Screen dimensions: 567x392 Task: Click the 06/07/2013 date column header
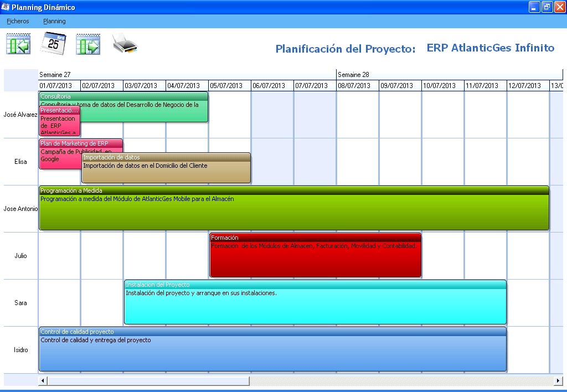tap(272, 85)
